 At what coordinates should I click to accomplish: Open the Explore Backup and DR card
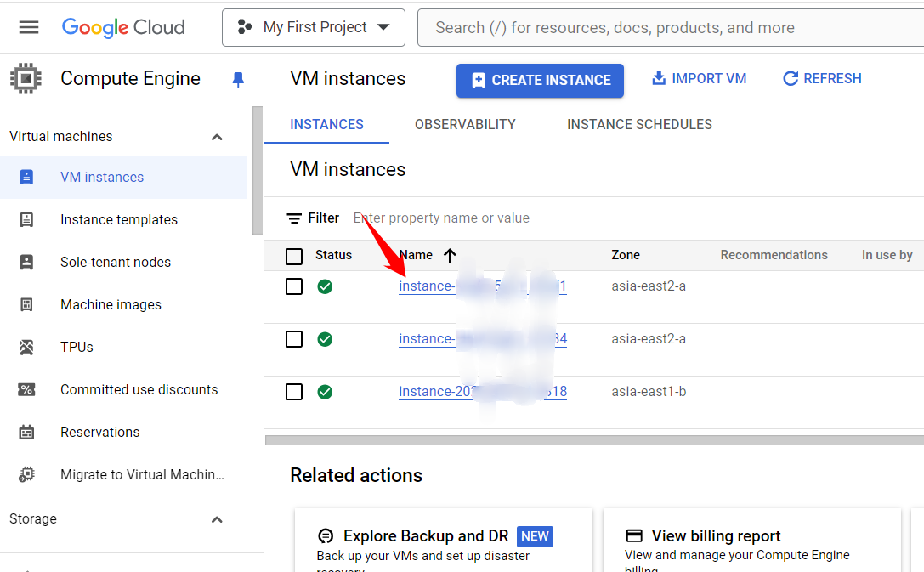click(443, 541)
